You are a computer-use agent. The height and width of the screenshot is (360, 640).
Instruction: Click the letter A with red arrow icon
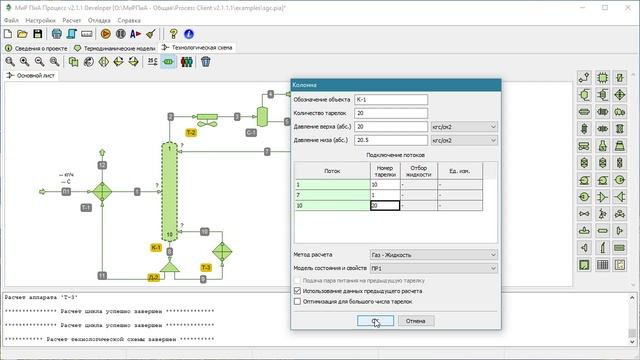coord(135,34)
